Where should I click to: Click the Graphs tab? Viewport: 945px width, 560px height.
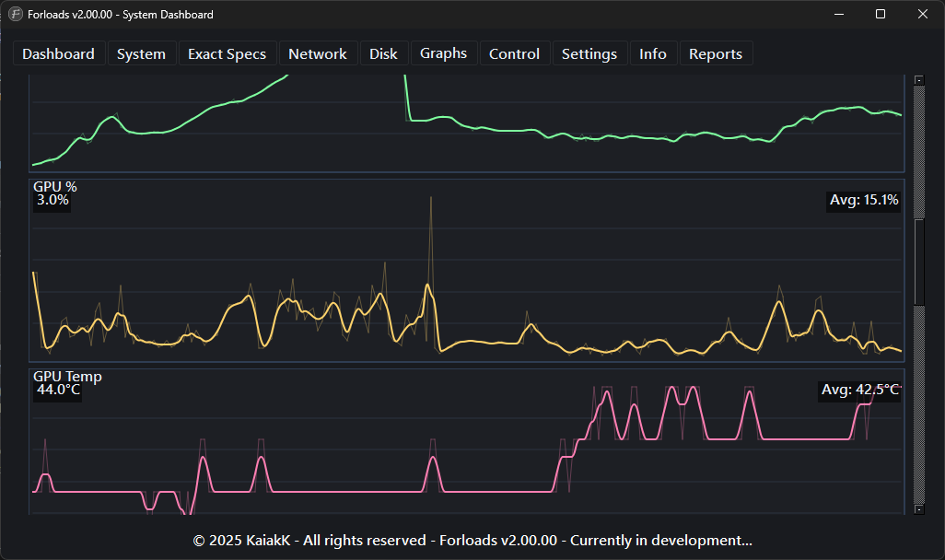point(443,53)
